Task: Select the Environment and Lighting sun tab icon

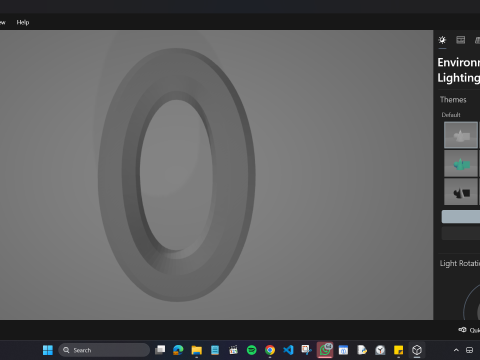Action: click(x=442, y=40)
